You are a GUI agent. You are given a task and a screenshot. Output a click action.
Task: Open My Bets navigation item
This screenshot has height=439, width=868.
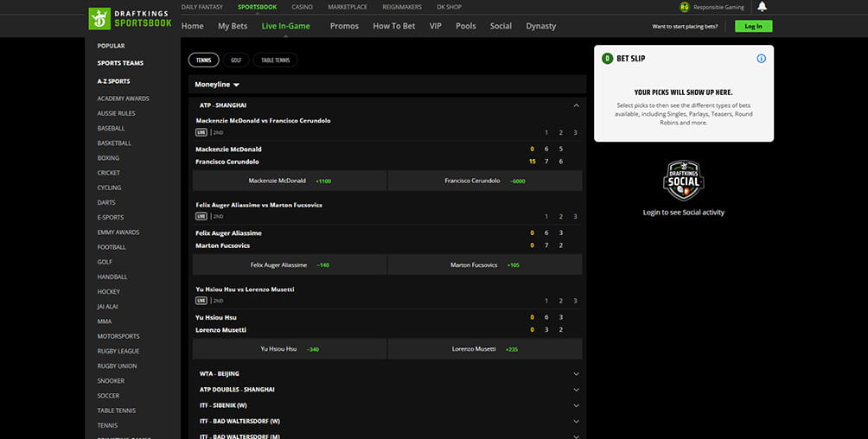(233, 26)
